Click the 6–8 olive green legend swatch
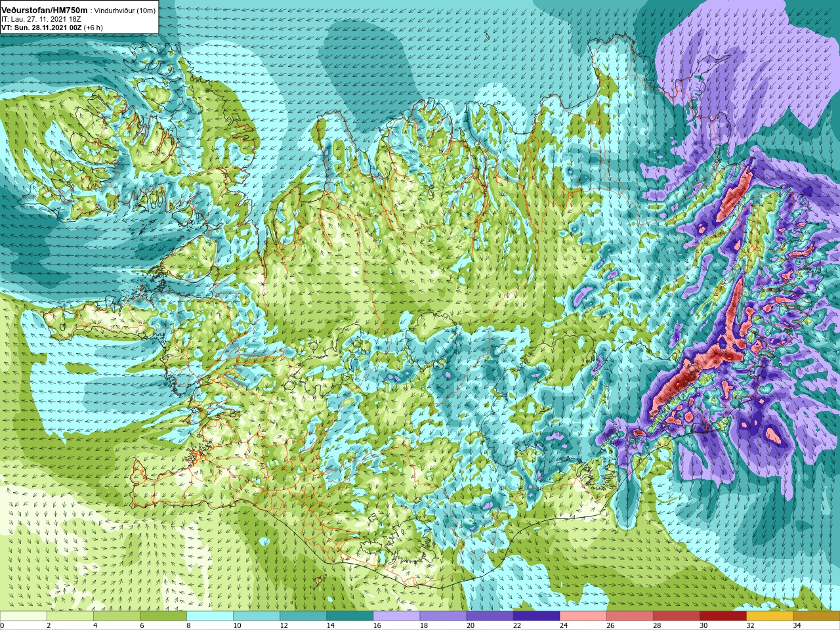 pyautogui.click(x=163, y=616)
